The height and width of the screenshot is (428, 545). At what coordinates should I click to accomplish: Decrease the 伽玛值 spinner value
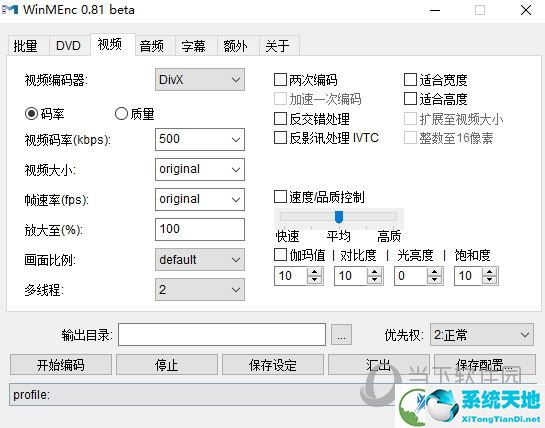pos(315,280)
